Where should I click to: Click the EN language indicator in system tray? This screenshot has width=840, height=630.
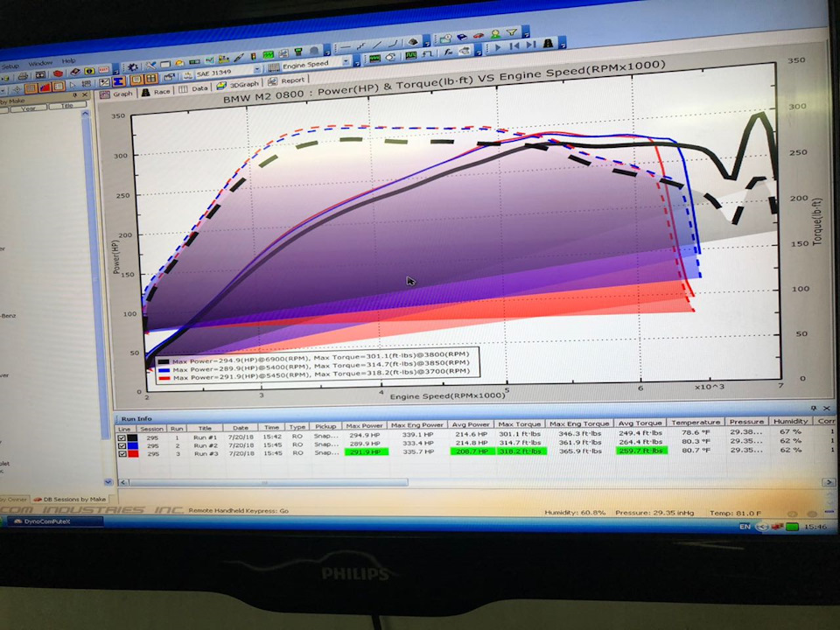coord(745,527)
